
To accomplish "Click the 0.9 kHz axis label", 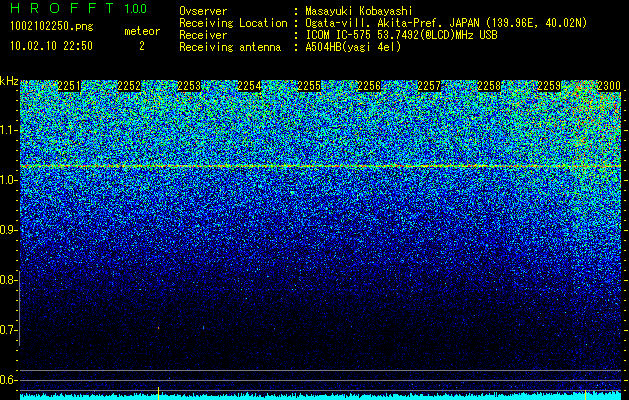I will point(9,230).
